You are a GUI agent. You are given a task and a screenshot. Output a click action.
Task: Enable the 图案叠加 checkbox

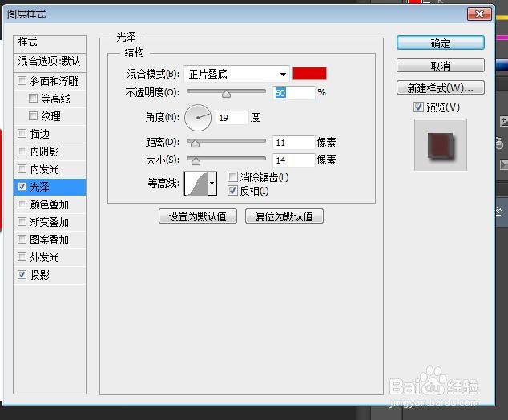click(x=22, y=239)
